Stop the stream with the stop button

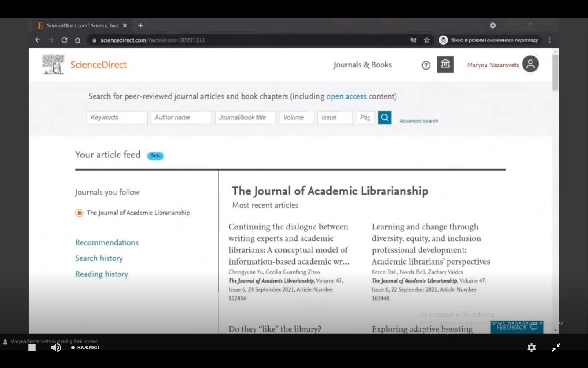coord(32,348)
